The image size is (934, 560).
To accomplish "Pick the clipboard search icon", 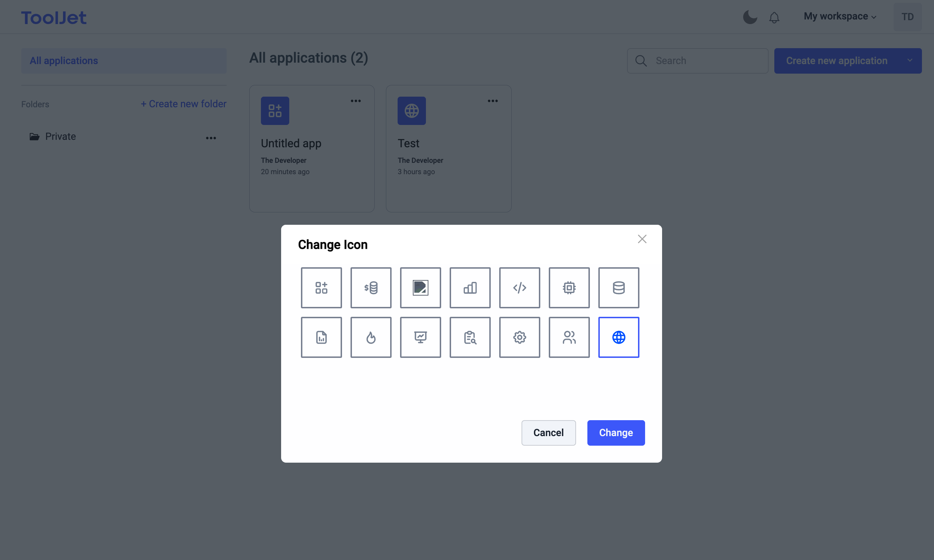I will click(x=470, y=337).
